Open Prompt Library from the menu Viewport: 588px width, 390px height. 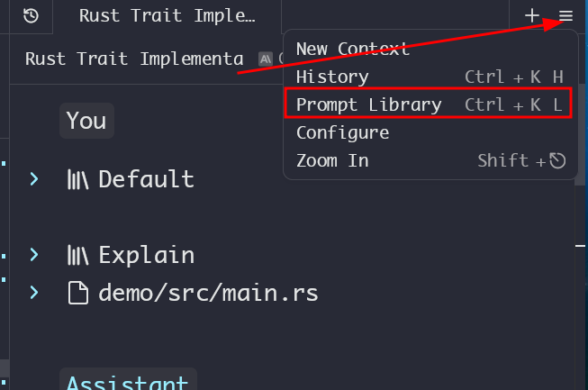(x=368, y=104)
